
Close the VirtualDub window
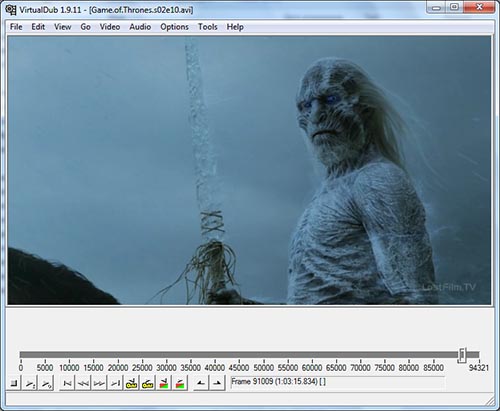(479, 7)
